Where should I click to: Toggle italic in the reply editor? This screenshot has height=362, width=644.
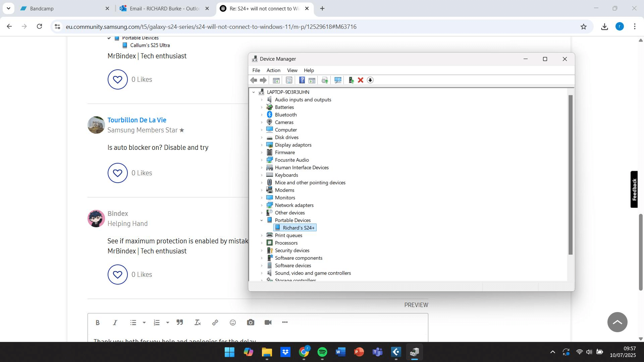[x=115, y=322]
